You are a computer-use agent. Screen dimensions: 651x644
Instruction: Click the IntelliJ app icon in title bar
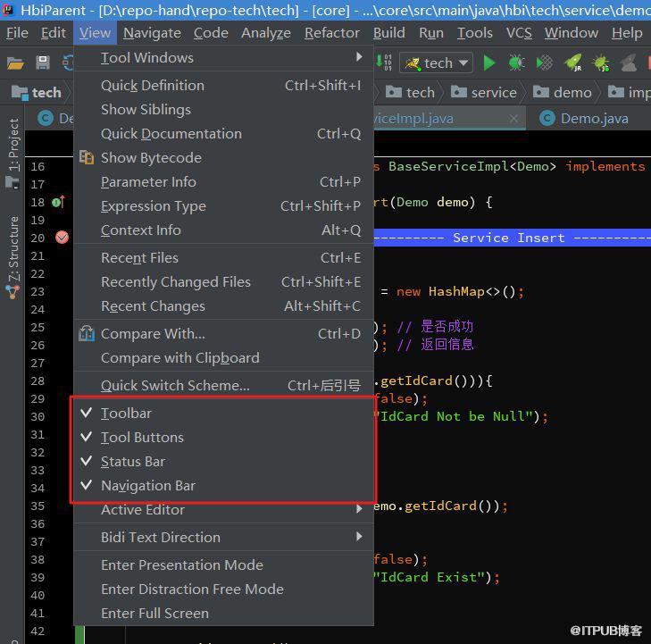[x=8, y=9]
